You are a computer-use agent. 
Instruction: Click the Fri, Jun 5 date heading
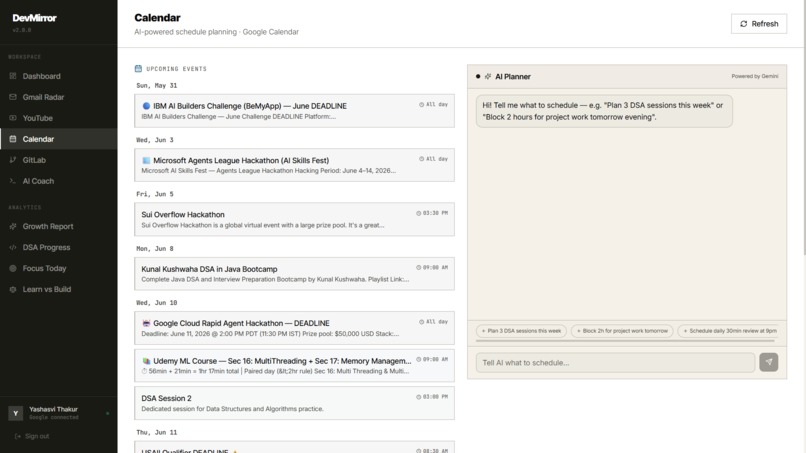click(x=155, y=194)
